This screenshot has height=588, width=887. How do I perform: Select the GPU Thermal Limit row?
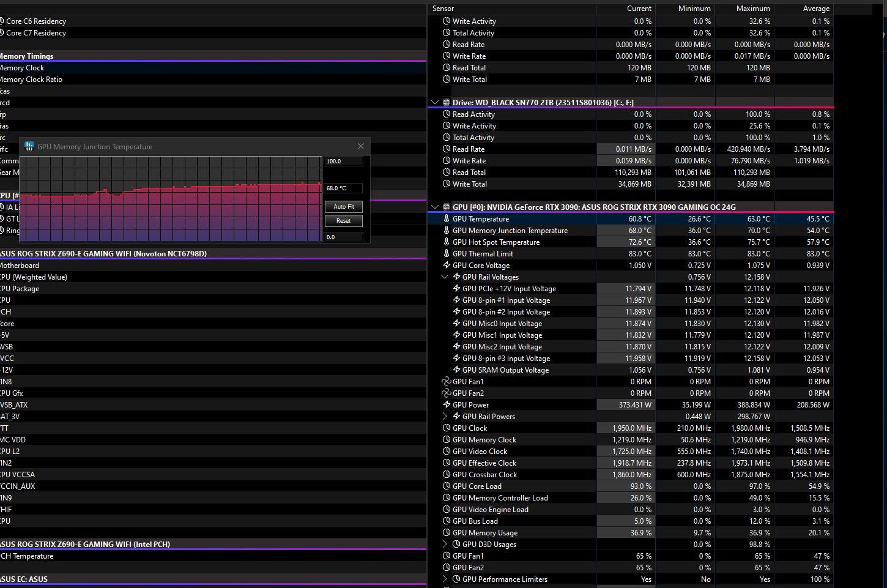pos(631,254)
